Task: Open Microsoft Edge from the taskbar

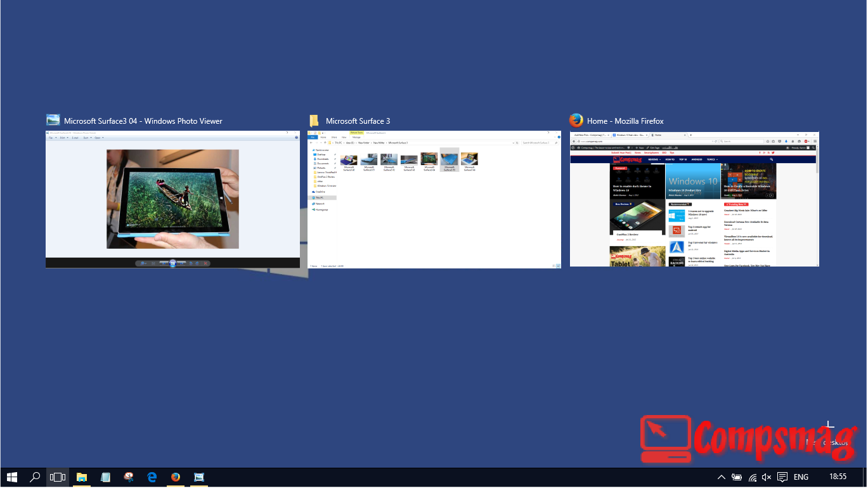Action: pos(152,477)
